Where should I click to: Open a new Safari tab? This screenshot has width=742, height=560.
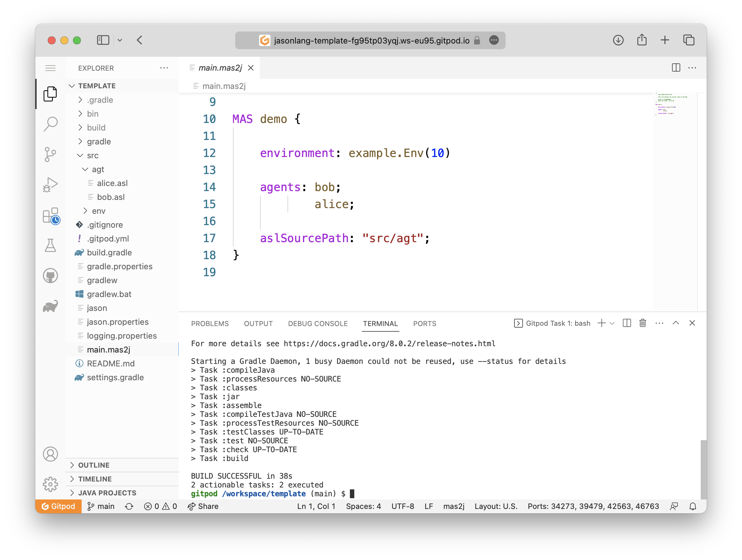pos(665,40)
